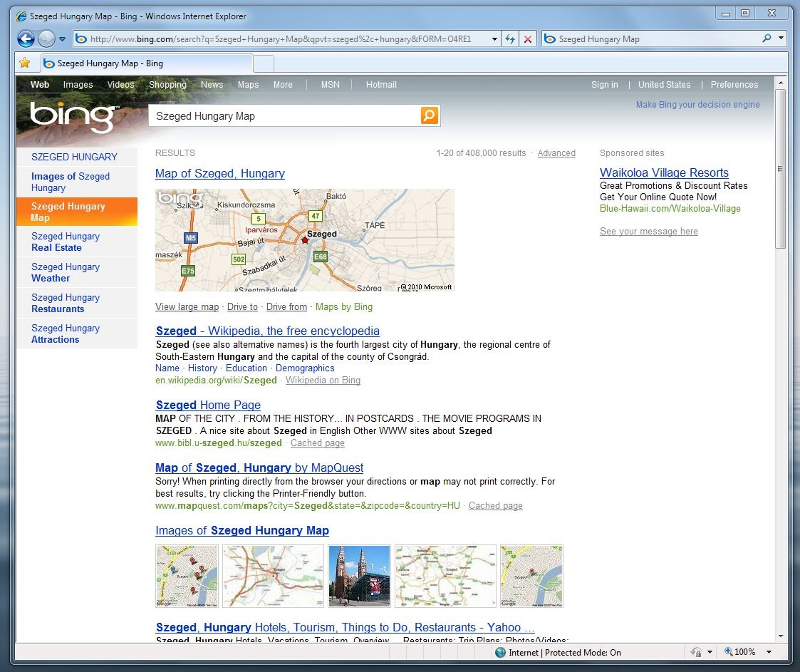Open the News search tab

point(212,85)
